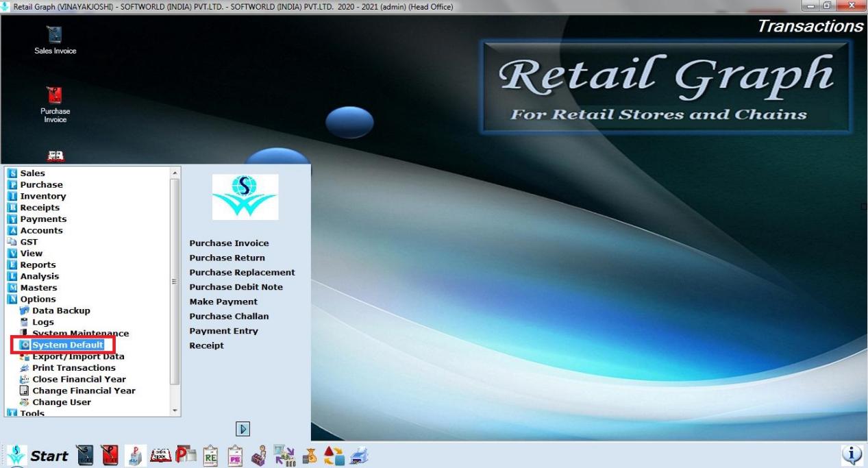This screenshot has height=468, width=868.
Task: Open the PE clipboard icon in toolbar
Action: (x=235, y=456)
